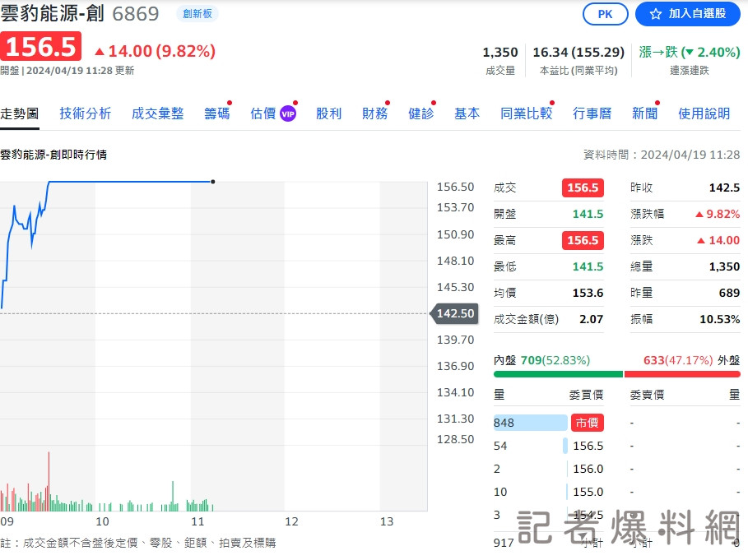Open the 健診 tab

(x=420, y=113)
